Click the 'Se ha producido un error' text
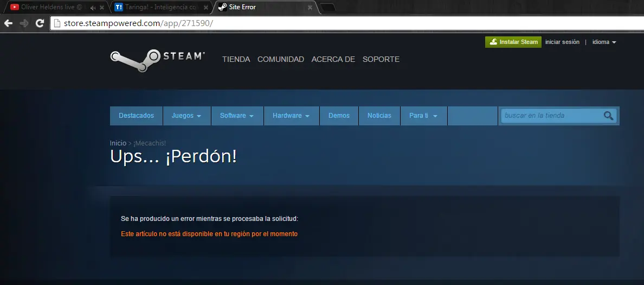 (209, 219)
